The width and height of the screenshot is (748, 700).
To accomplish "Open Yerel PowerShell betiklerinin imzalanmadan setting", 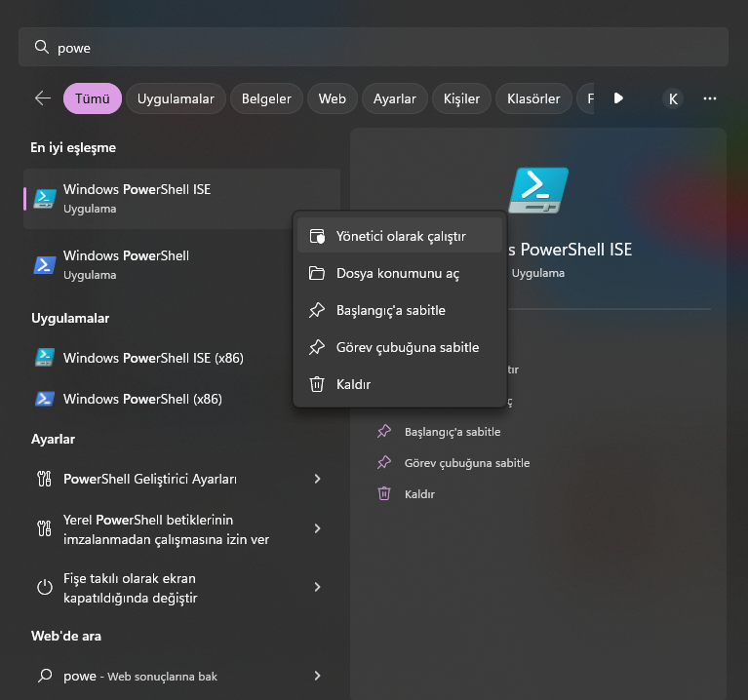I will pyautogui.click(x=181, y=529).
